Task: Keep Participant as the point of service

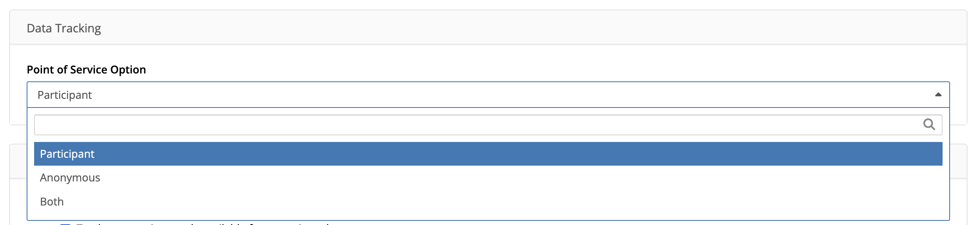Action: coord(67,154)
